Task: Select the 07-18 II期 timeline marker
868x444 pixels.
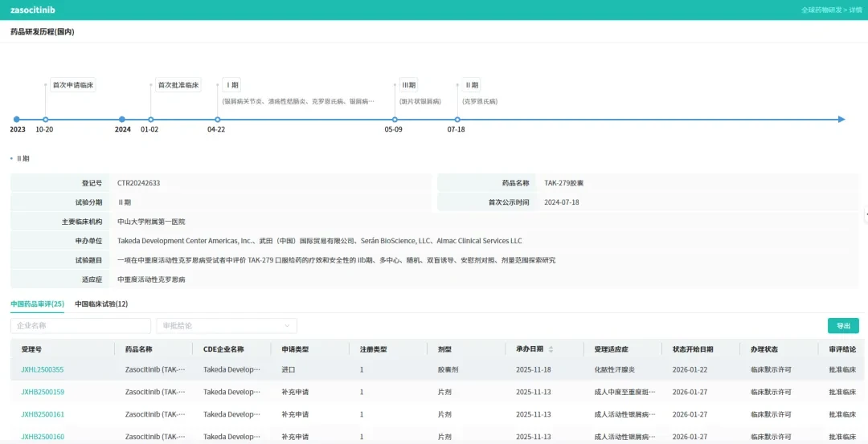Action: coord(457,120)
